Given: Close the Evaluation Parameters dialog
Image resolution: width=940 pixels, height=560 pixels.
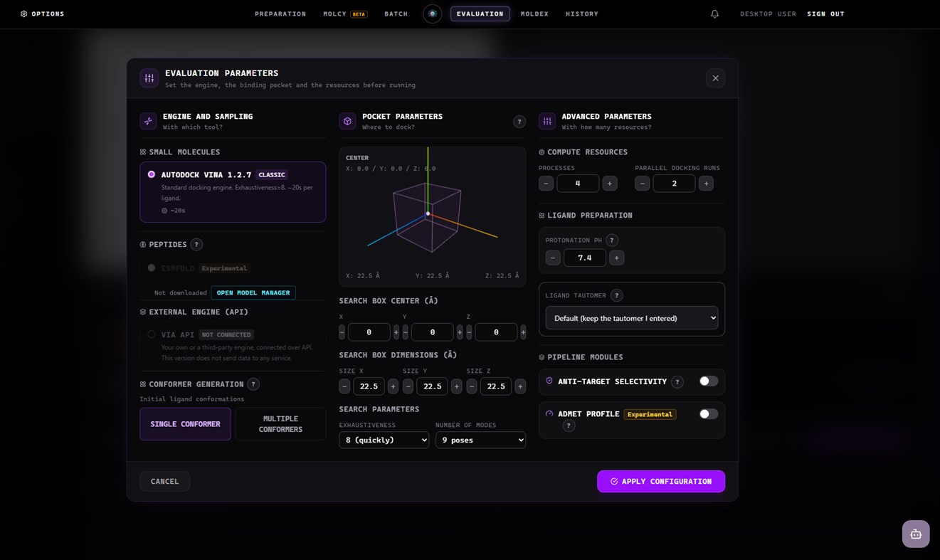Looking at the screenshot, I should (x=716, y=78).
